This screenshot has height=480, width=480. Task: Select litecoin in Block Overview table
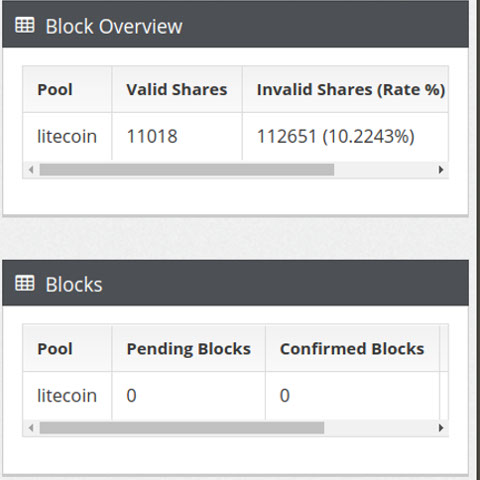[x=67, y=136]
